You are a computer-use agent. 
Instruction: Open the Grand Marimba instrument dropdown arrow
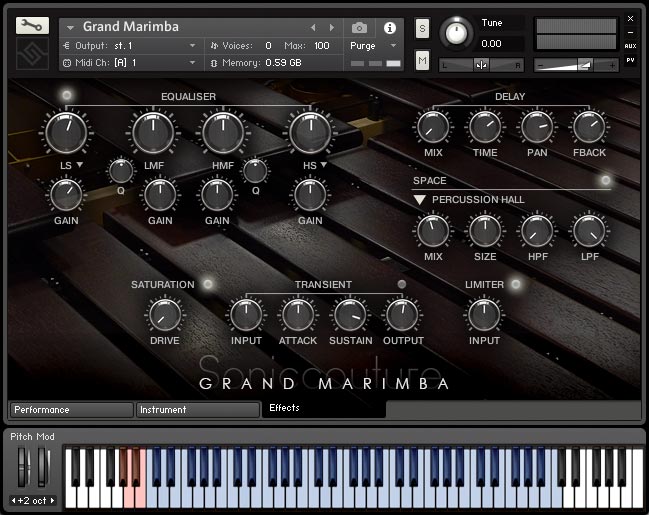click(70, 28)
